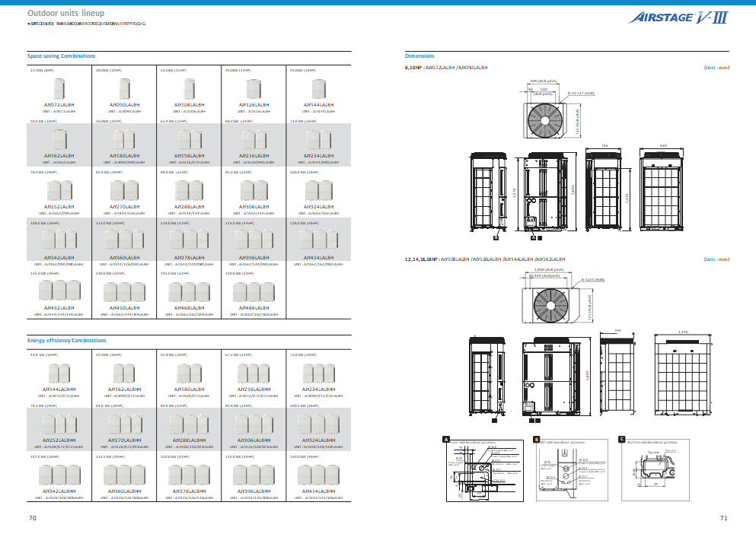Select the model name AJY396LALBH
This screenshot has width=756, height=534.
click(254, 258)
